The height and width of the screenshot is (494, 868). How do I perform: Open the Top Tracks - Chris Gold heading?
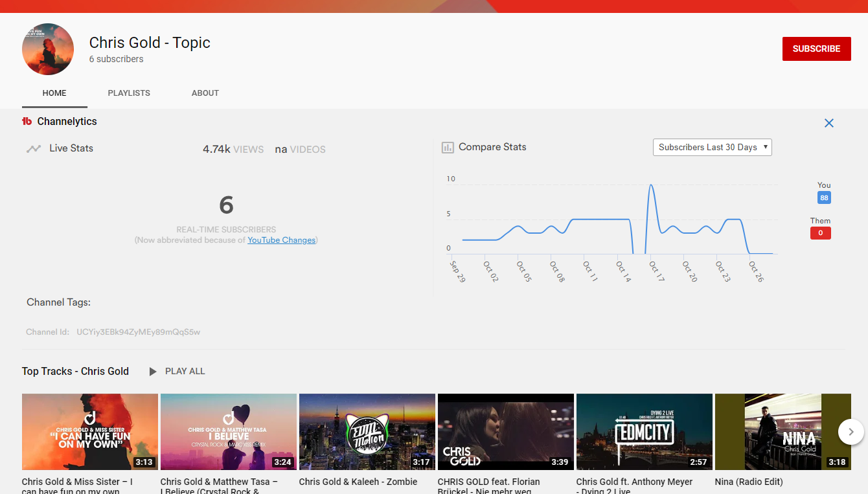click(x=75, y=371)
